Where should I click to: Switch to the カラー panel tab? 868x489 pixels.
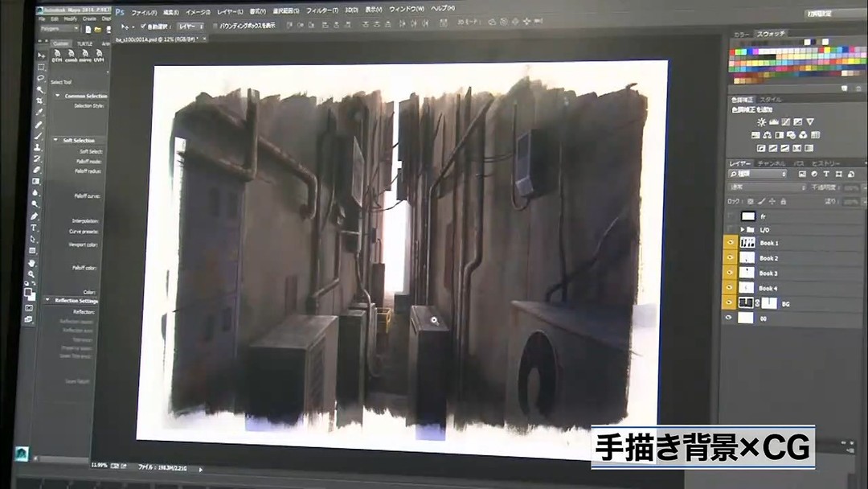click(741, 35)
